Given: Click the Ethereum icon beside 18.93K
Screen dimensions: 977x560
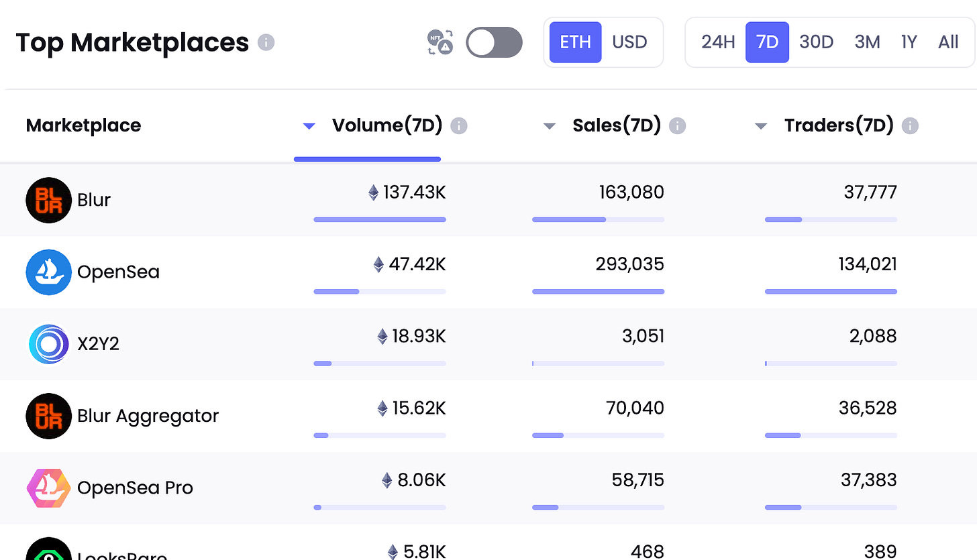Looking at the screenshot, I should 382,336.
